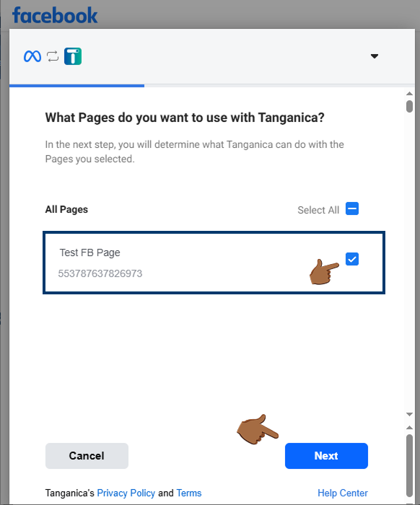Uncheck the Test FB Page checkbox
The image size is (420, 505).
click(352, 259)
